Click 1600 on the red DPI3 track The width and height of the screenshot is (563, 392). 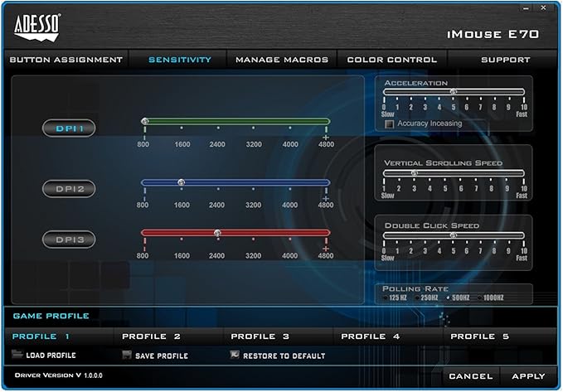tap(182, 233)
